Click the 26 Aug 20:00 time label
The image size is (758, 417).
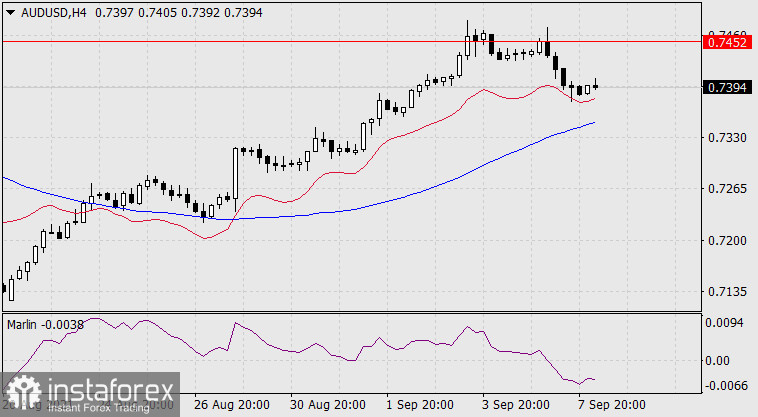tap(230, 406)
